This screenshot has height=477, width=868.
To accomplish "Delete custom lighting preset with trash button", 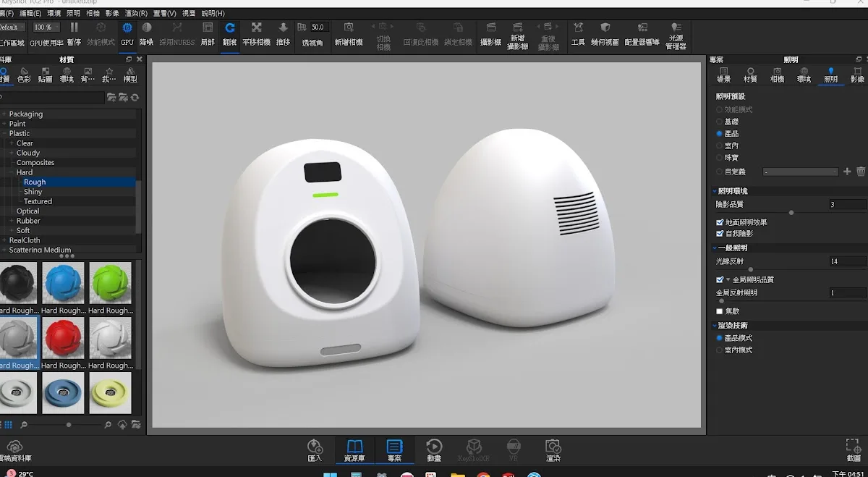I will click(861, 172).
